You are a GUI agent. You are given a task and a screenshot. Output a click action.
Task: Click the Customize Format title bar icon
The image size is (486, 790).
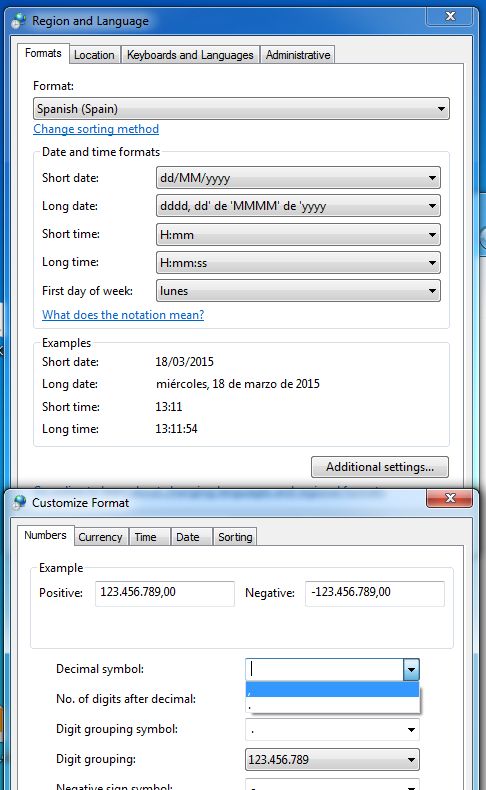[20, 502]
